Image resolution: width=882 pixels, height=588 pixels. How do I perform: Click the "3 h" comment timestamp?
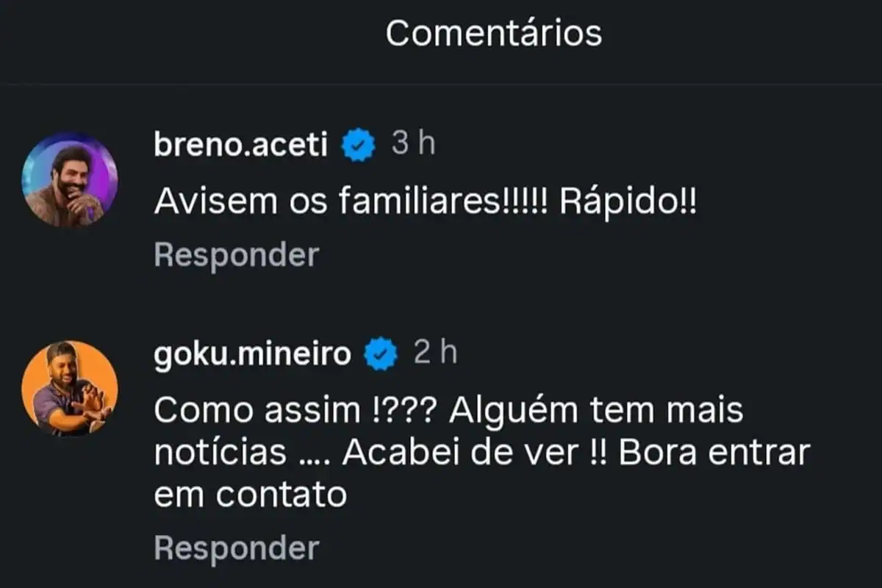coord(413,145)
